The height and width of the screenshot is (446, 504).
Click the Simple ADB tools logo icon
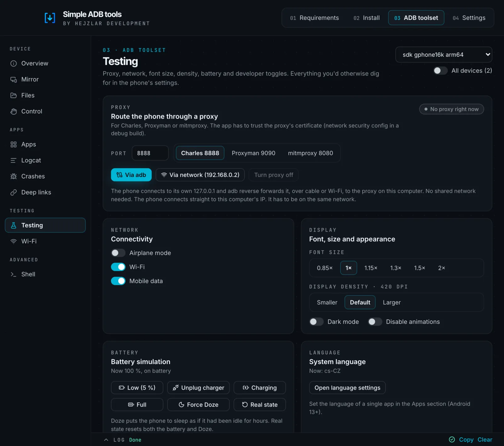(50, 18)
